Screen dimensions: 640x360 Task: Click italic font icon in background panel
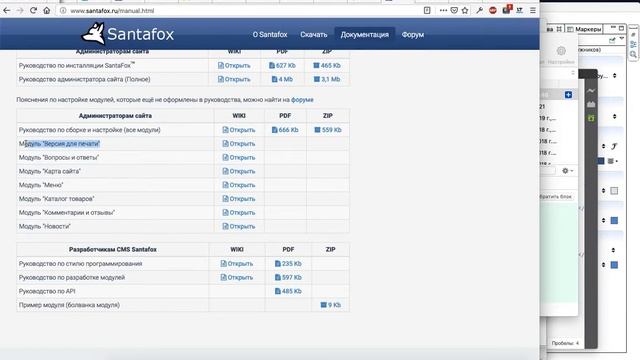(614, 147)
